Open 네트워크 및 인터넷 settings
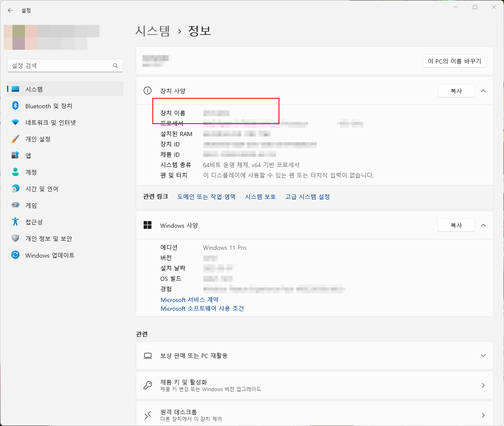Image resolution: width=504 pixels, height=426 pixels. tap(65, 122)
